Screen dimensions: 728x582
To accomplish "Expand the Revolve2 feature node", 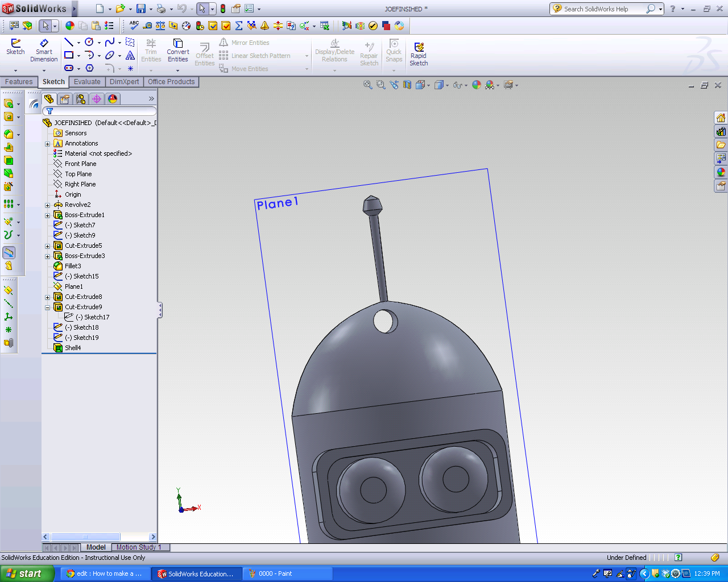I will 48,205.
